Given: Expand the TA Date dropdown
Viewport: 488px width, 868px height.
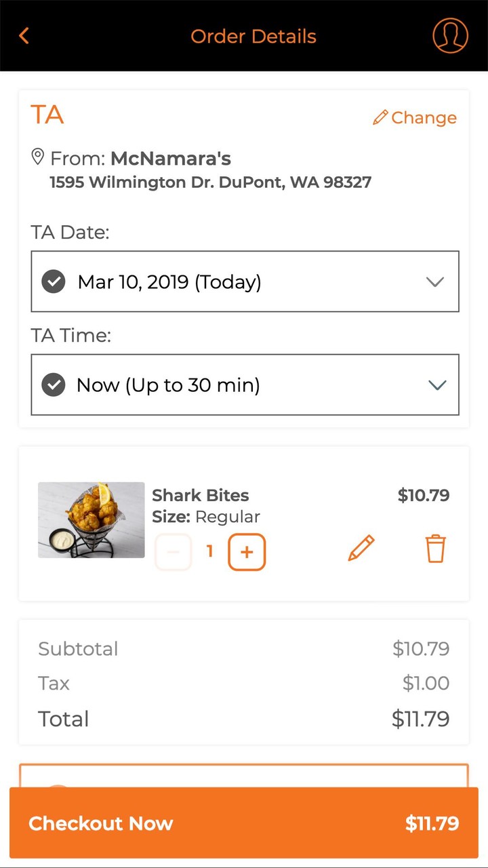Looking at the screenshot, I should (x=244, y=281).
